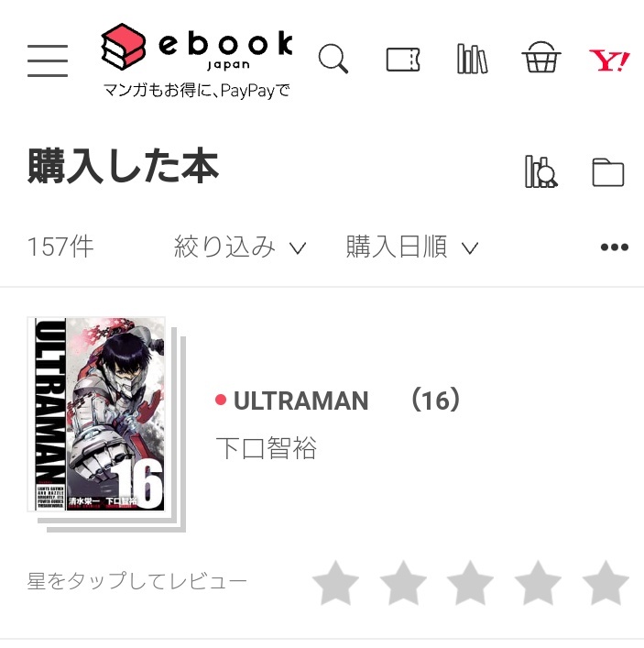Open the bookshelf icon in header

click(472, 59)
